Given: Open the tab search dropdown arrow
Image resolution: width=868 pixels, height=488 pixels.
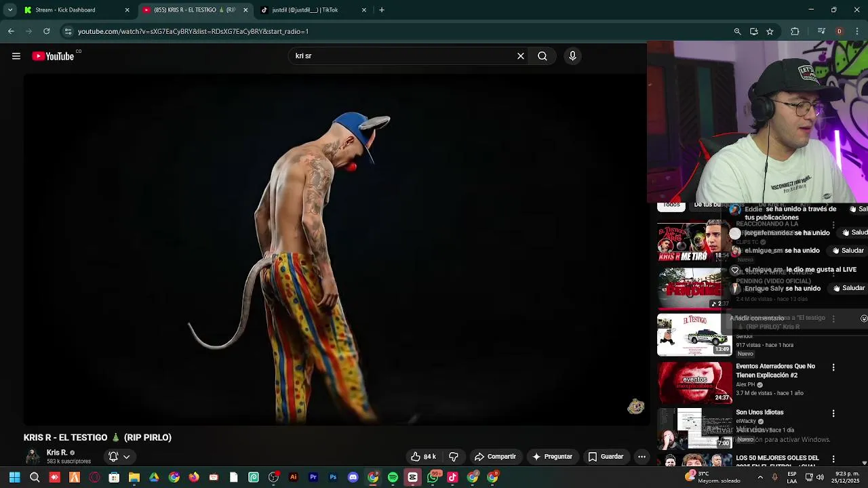Looking at the screenshot, I should (10, 10).
